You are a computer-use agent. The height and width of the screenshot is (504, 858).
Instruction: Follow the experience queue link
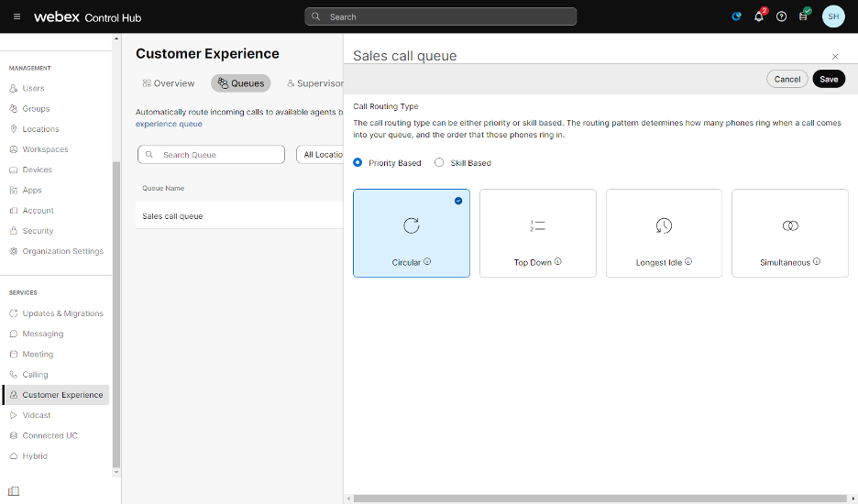169,124
